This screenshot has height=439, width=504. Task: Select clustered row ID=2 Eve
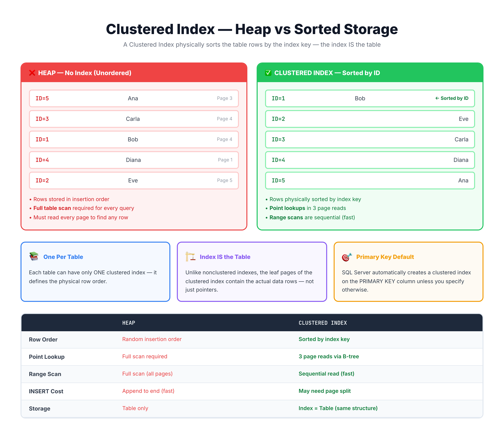(370, 119)
